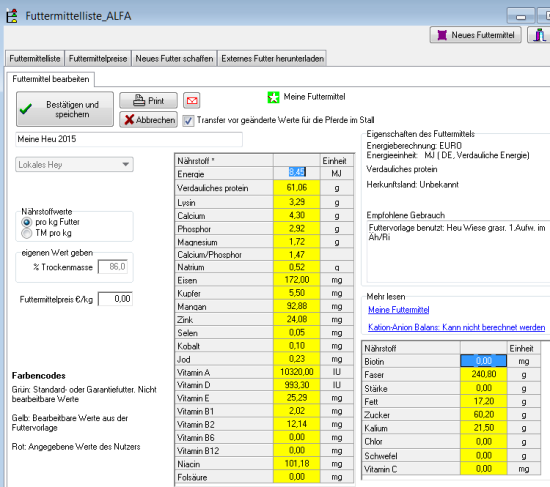This screenshot has width=550, height=487.
Task: Open the Neues Futter schaffen tab
Action: tap(174, 59)
